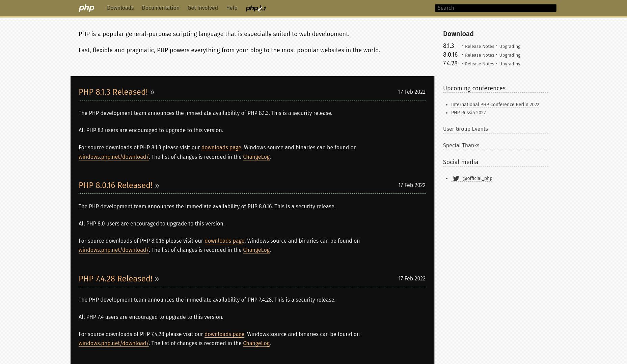
Task: Click 'PHP is a popular general-purpose' intro text
Action: [x=214, y=34]
